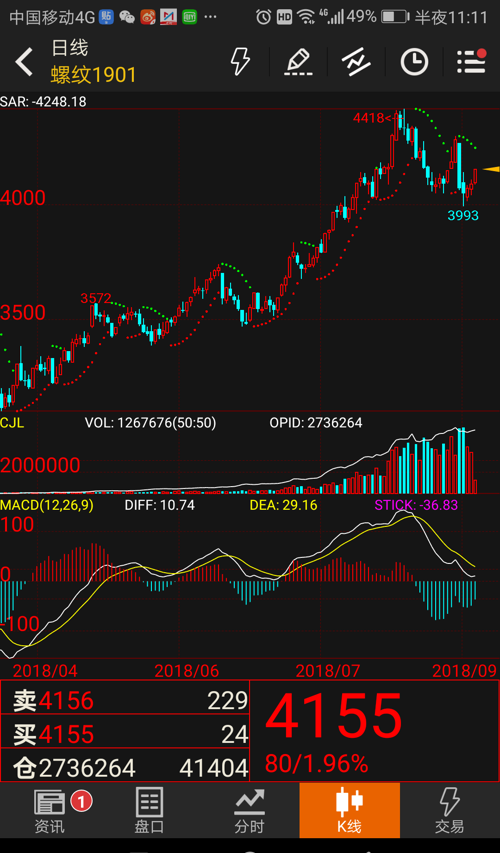The image size is (500, 853).
Task: Open the indicator lines icon
Action: click(x=356, y=62)
